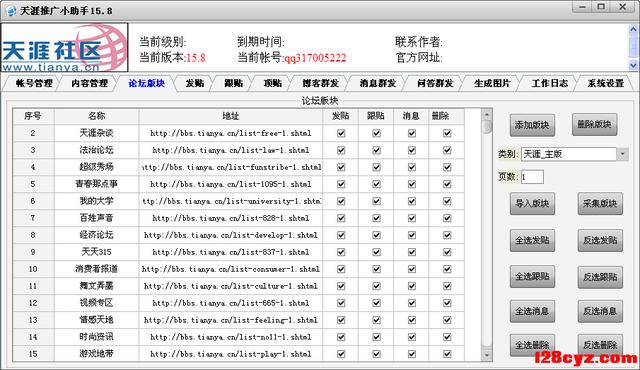This screenshot has width=640, height=370.
Task: Click the 删除版块 button
Action: click(594, 124)
